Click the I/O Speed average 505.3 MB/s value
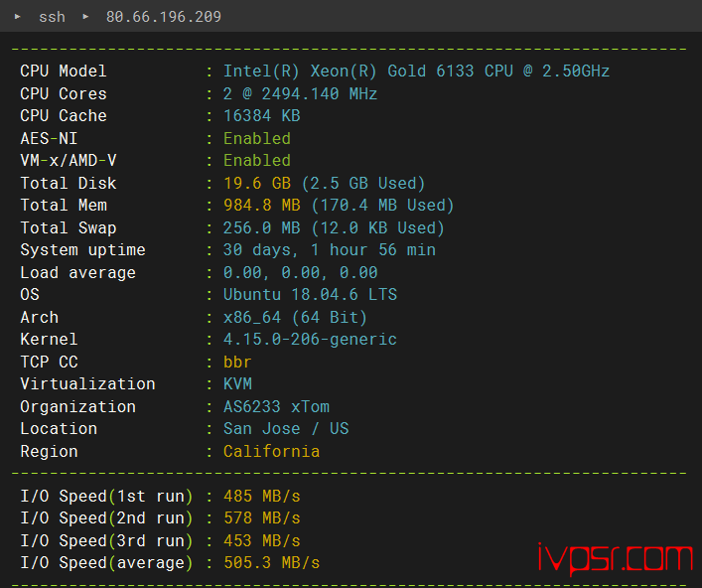The width and height of the screenshot is (702, 588). pyautogui.click(x=271, y=563)
